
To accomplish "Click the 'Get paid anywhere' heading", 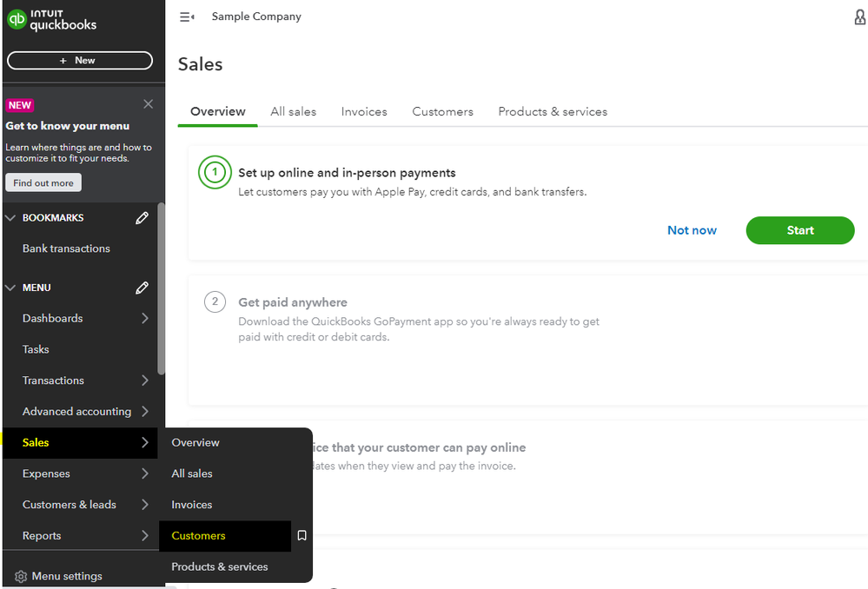I will tap(293, 302).
